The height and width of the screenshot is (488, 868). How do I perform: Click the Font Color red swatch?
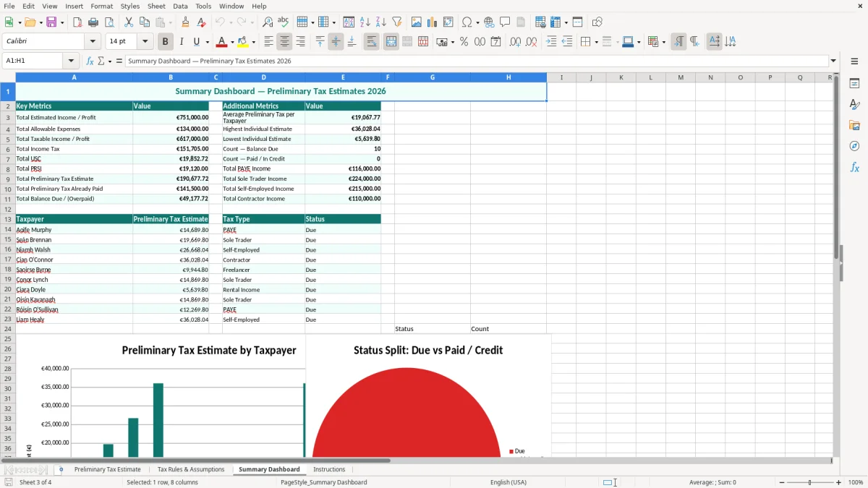click(x=222, y=42)
